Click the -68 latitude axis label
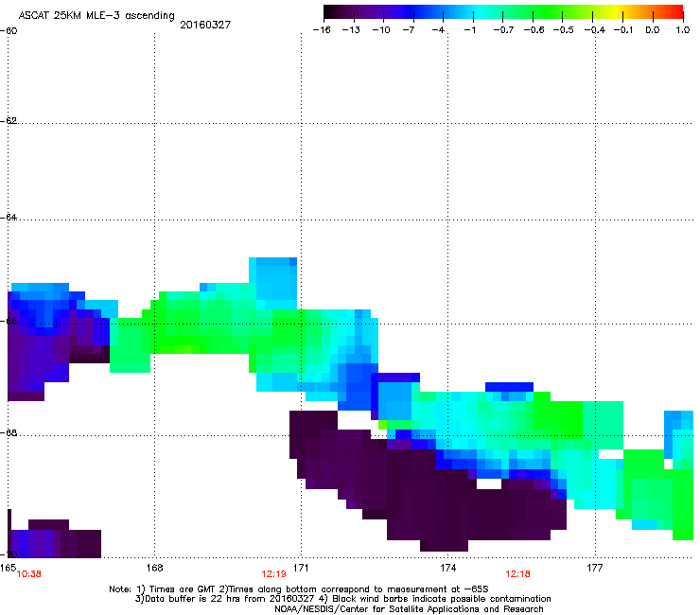 9,433
